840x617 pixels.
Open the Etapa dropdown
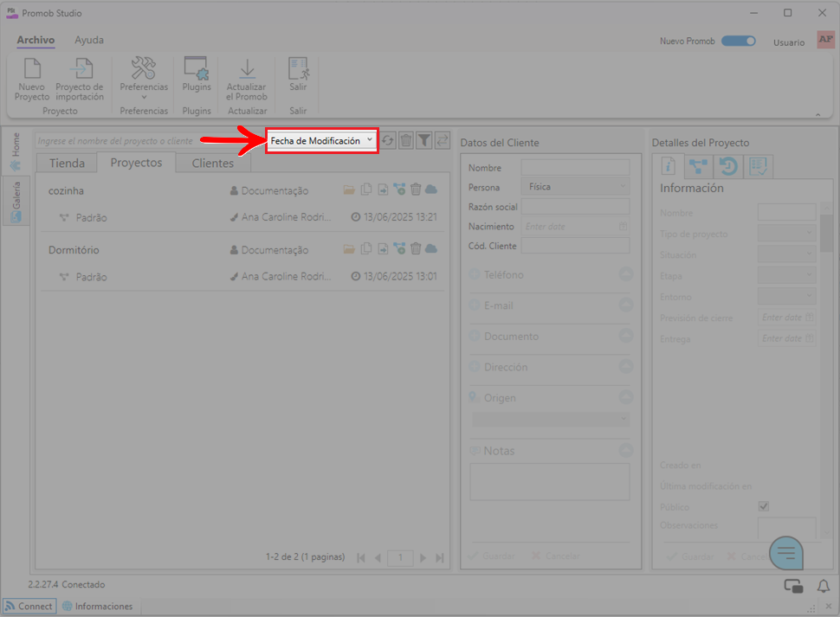tap(786, 275)
